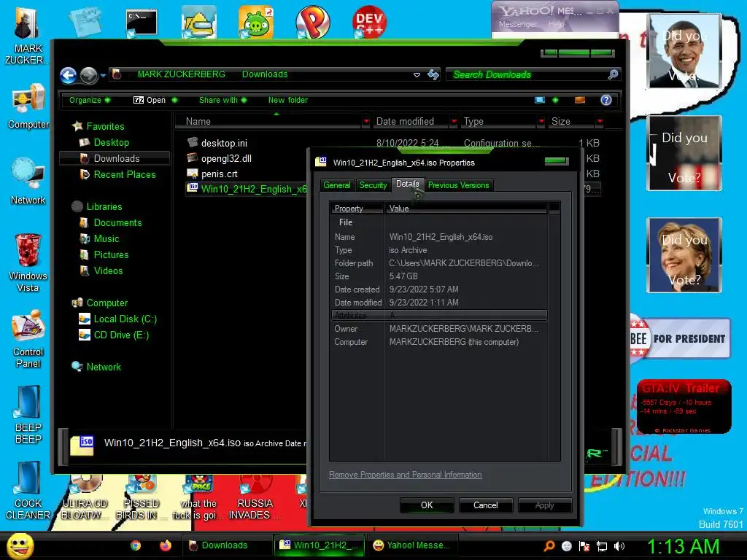
Task: Click the Action Center flag tray icon
Action: click(x=584, y=546)
